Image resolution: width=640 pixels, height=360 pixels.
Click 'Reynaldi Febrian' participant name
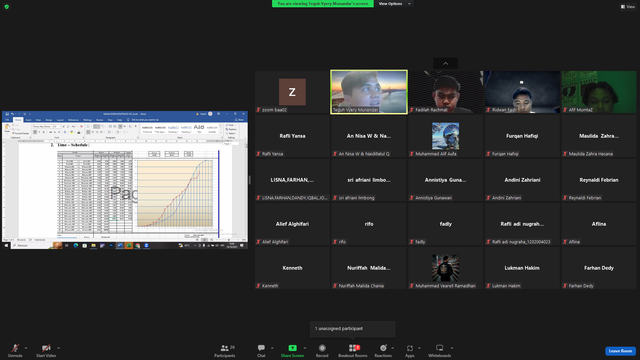tap(599, 180)
